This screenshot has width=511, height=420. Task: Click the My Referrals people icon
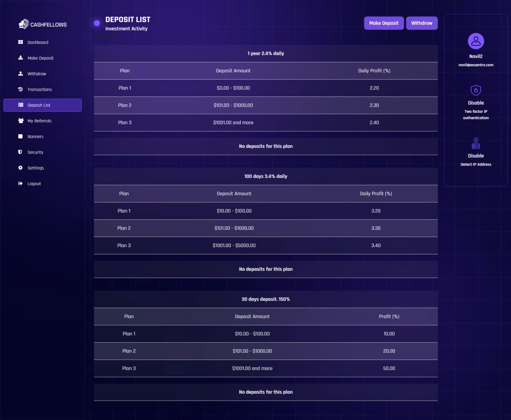[x=21, y=121]
